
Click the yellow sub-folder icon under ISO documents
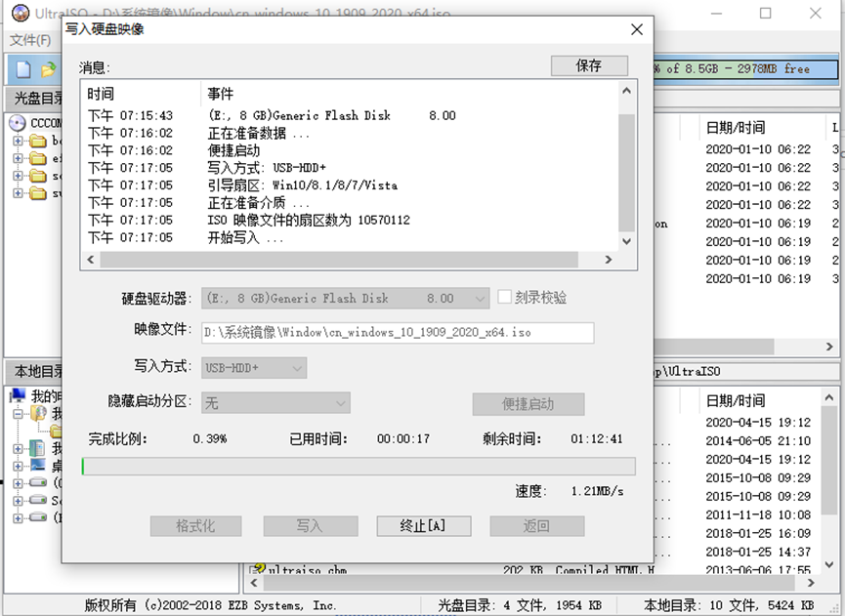[56, 431]
